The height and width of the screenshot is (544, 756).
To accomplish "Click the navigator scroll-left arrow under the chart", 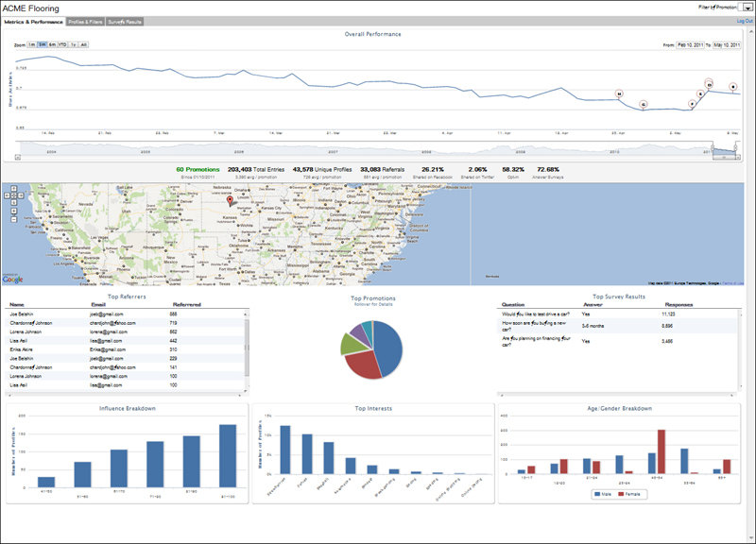I will coord(18,157).
